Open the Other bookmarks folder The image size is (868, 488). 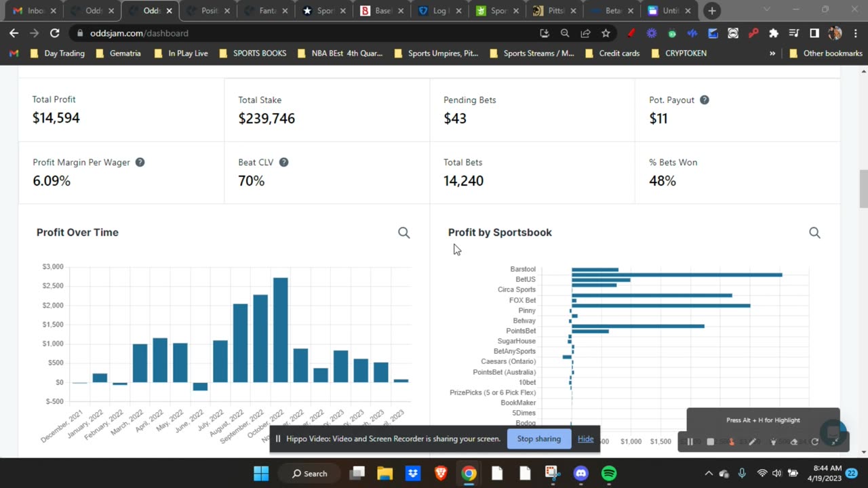(825, 53)
